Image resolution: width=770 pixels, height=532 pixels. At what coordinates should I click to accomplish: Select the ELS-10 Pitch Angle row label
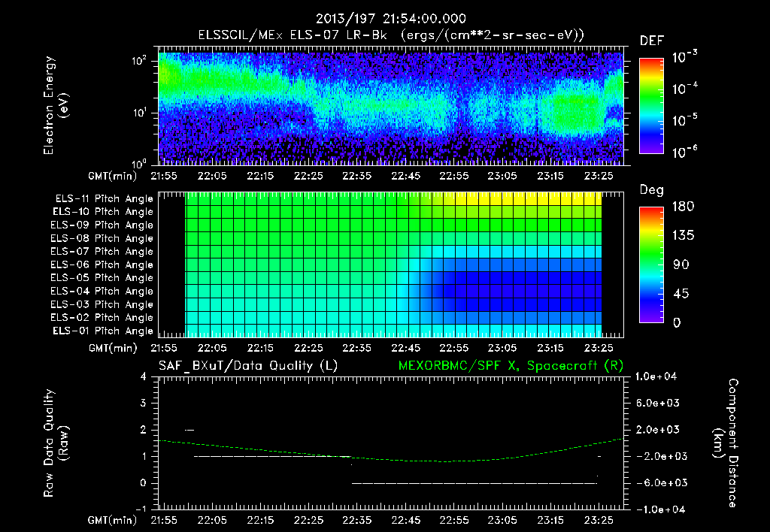[x=103, y=212]
